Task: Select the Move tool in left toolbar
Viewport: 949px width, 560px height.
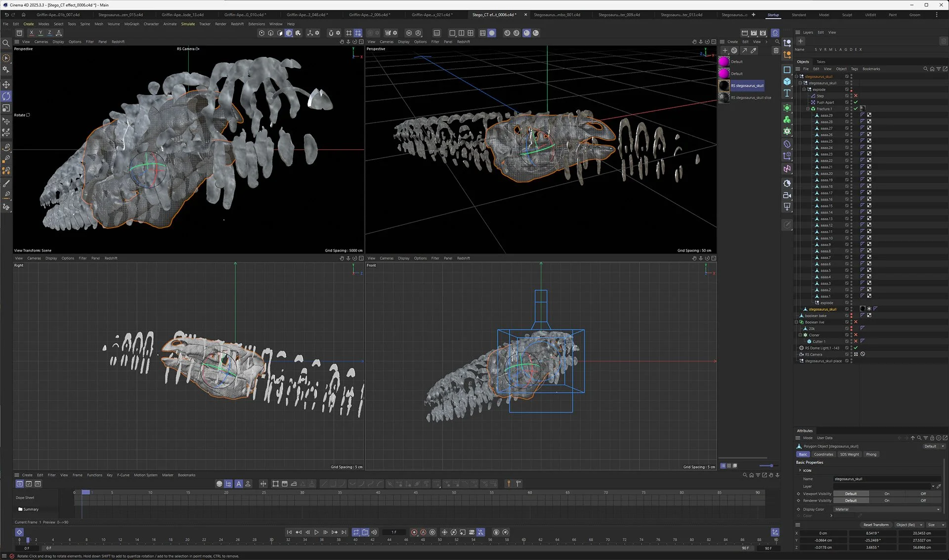Action: pos(6,85)
